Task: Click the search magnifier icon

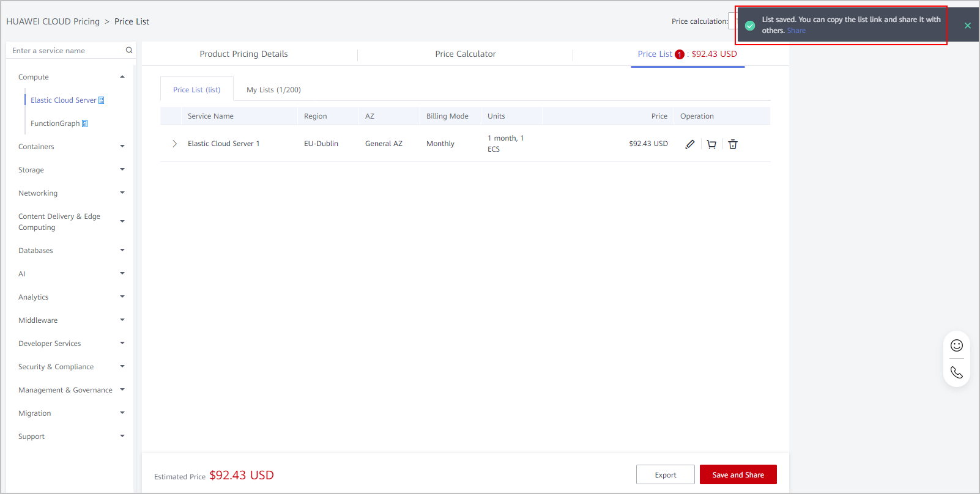Action: coord(129,50)
